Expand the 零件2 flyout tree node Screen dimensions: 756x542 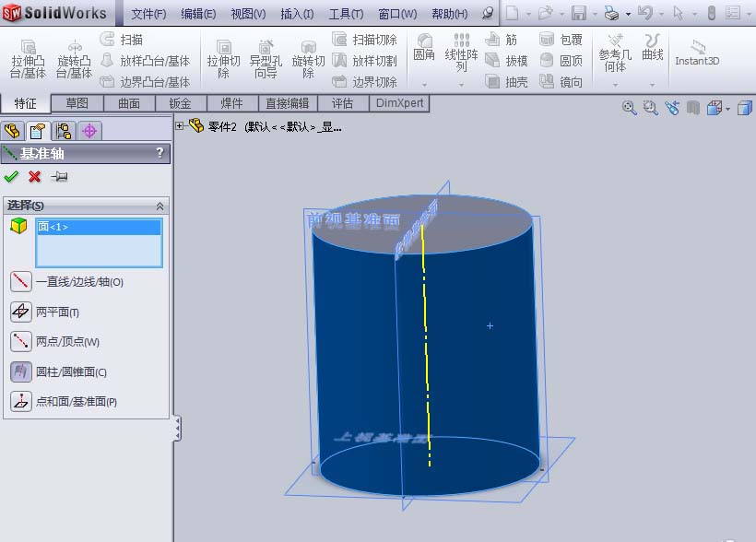tap(180, 126)
